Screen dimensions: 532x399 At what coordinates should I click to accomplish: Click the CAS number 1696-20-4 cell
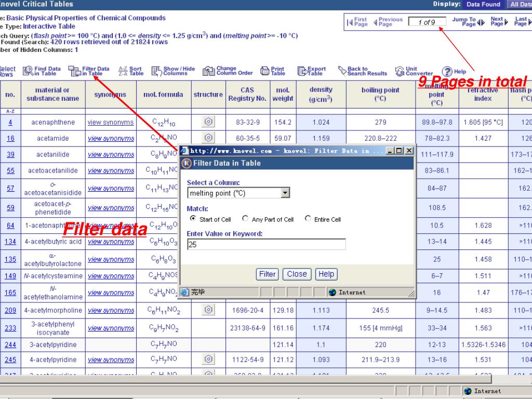248,310
